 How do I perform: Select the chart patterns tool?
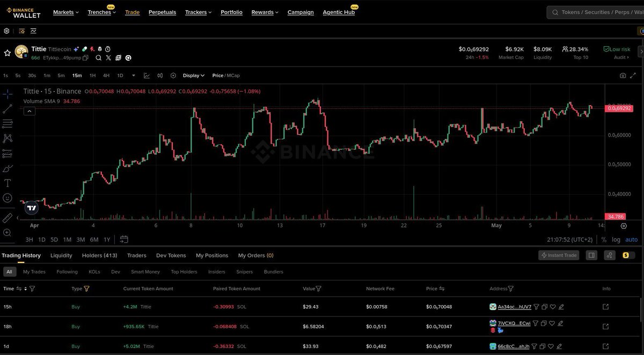point(8,138)
